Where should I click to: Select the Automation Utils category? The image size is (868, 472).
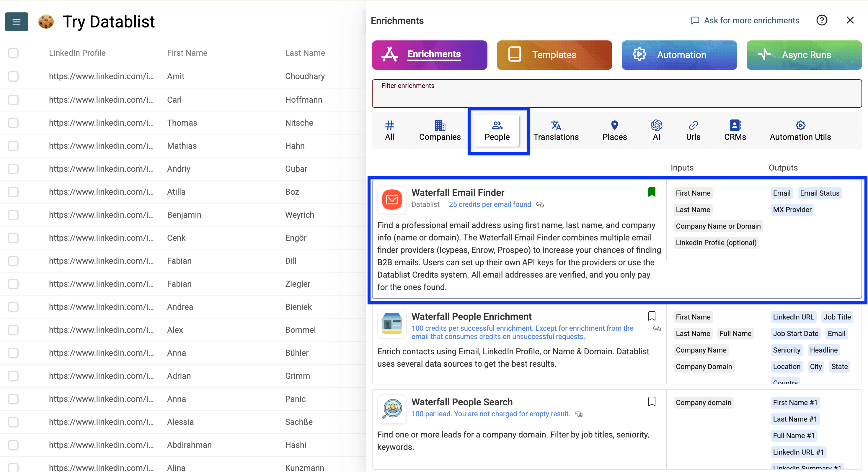click(x=800, y=131)
